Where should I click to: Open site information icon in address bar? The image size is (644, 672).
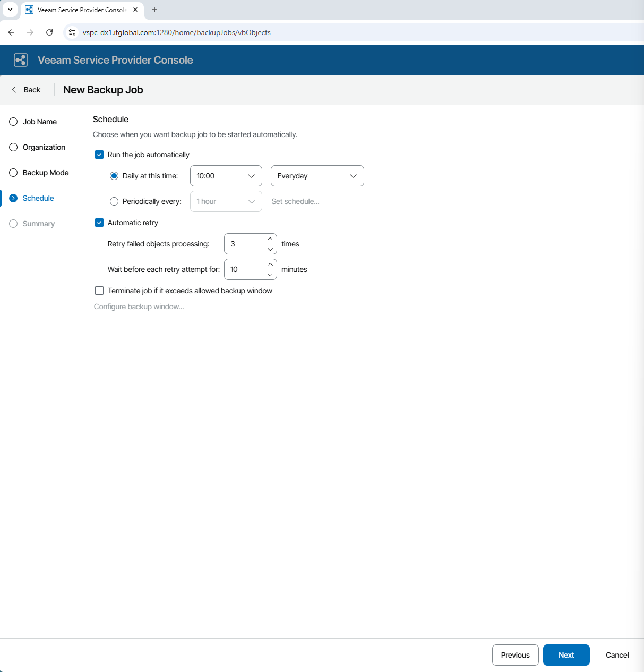[x=73, y=32]
